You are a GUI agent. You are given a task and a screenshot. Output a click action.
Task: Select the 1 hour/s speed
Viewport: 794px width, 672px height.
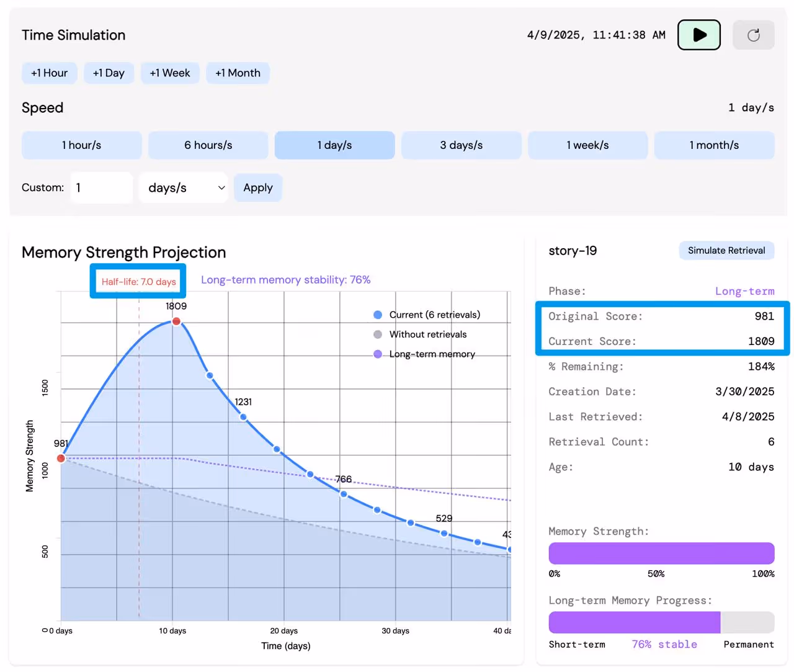pos(81,145)
